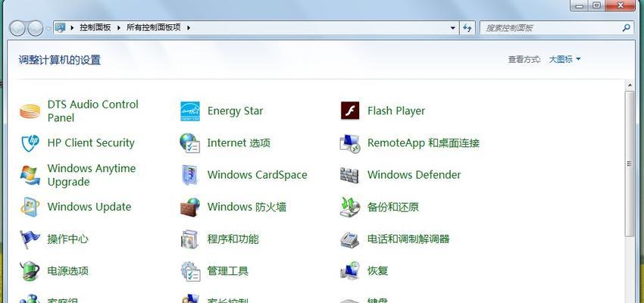This screenshot has height=303, width=644.
Task: Click the Windows Update icon
Action: pos(30,207)
